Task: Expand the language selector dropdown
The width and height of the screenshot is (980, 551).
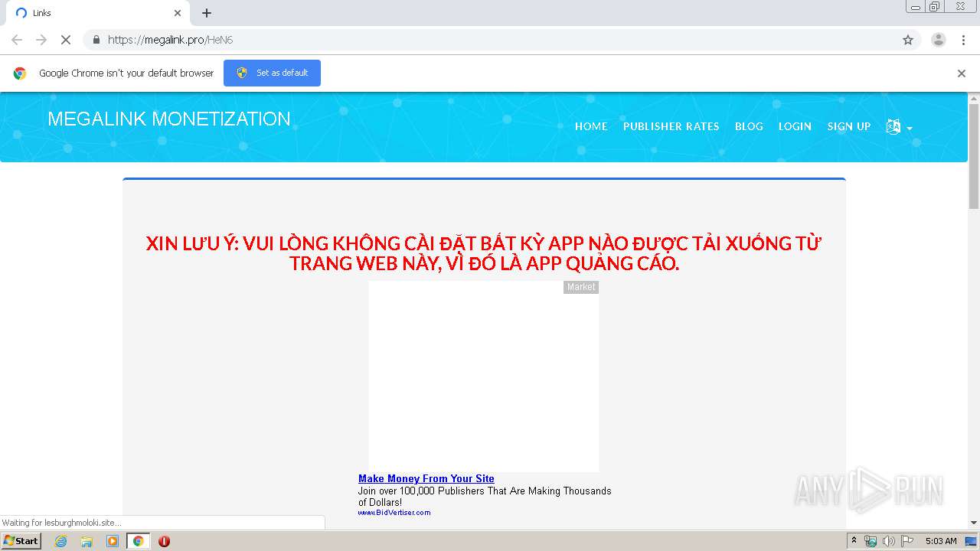Action: click(x=899, y=127)
